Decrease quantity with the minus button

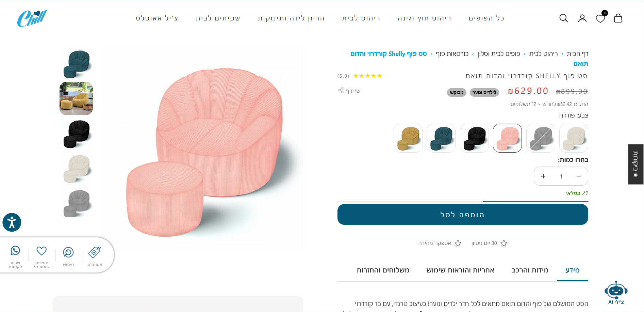(x=578, y=176)
